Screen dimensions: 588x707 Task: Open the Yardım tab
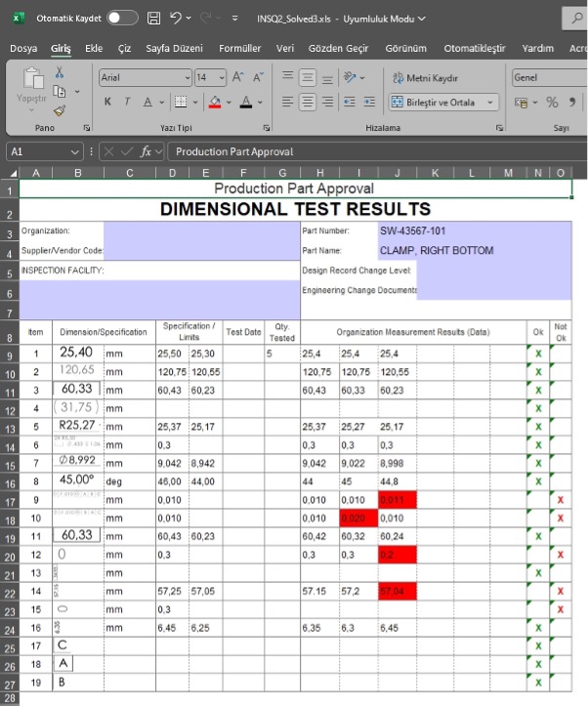pyautogui.click(x=537, y=48)
